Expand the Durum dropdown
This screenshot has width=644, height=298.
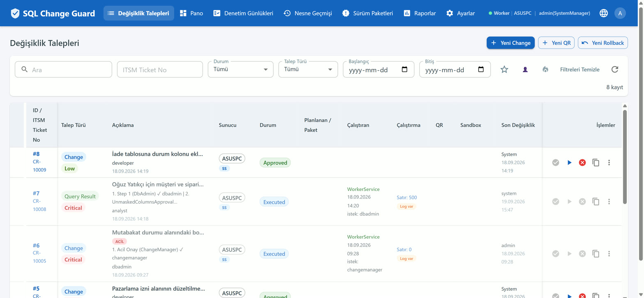click(x=241, y=69)
